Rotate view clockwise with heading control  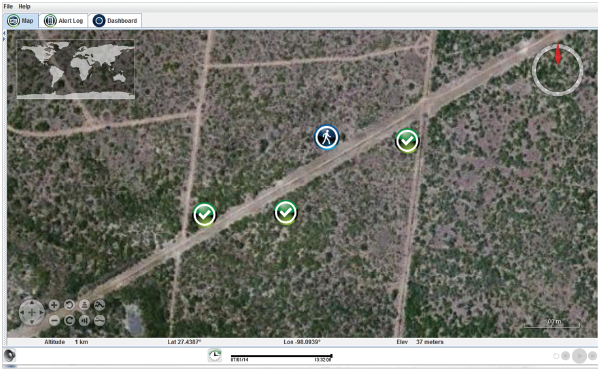pos(69,320)
